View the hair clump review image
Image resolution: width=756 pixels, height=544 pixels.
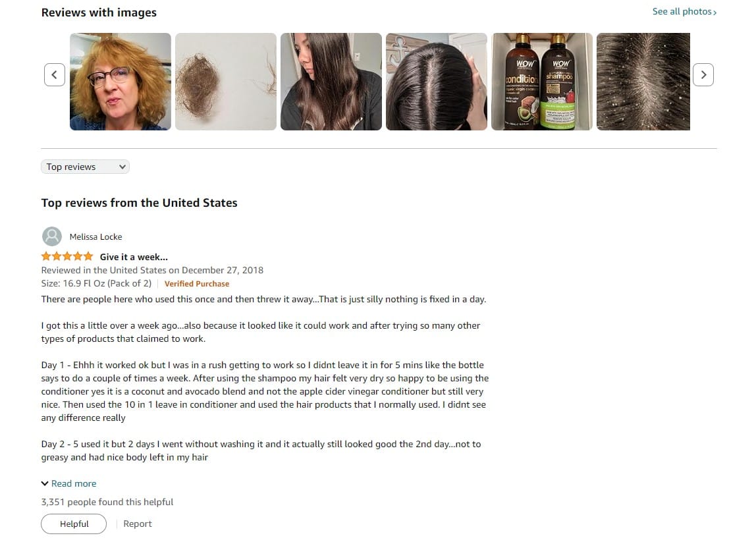click(x=226, y=82)
